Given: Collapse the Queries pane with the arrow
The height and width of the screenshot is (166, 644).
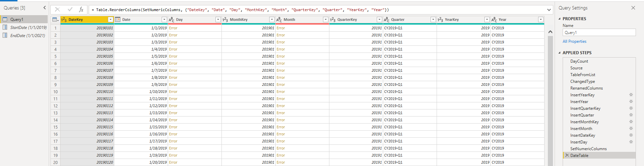Looking at the screenshot, I should click(44, 7).
